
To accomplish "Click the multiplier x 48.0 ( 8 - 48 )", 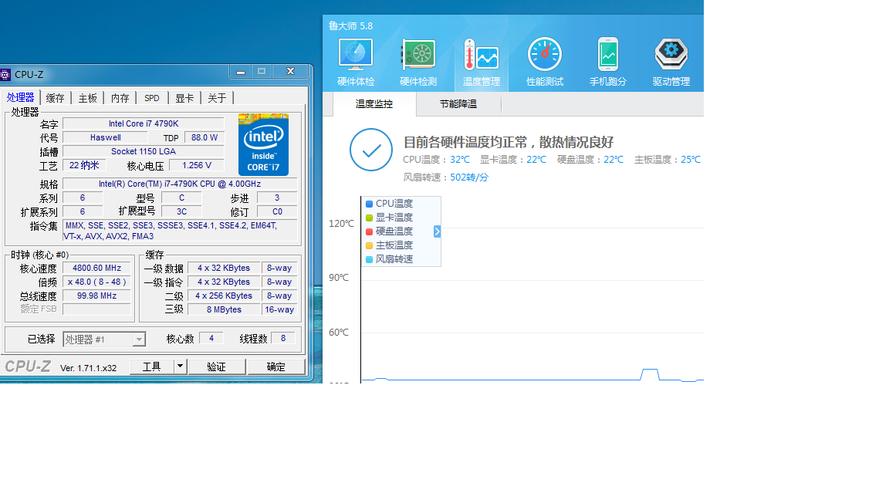I will [96, 282].
